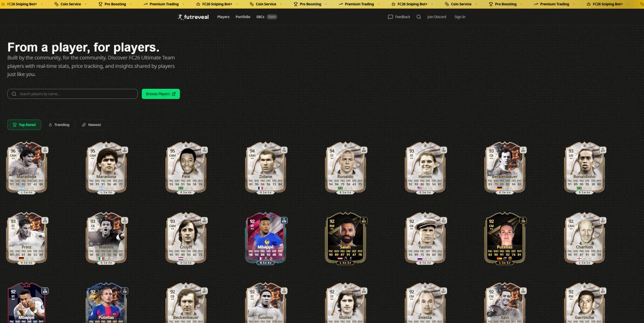Open the Yashin goalkeeper card

(425, 239)
